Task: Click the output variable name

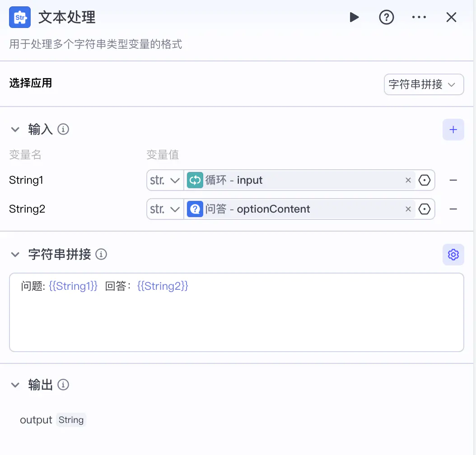Action: pos(36,420)
